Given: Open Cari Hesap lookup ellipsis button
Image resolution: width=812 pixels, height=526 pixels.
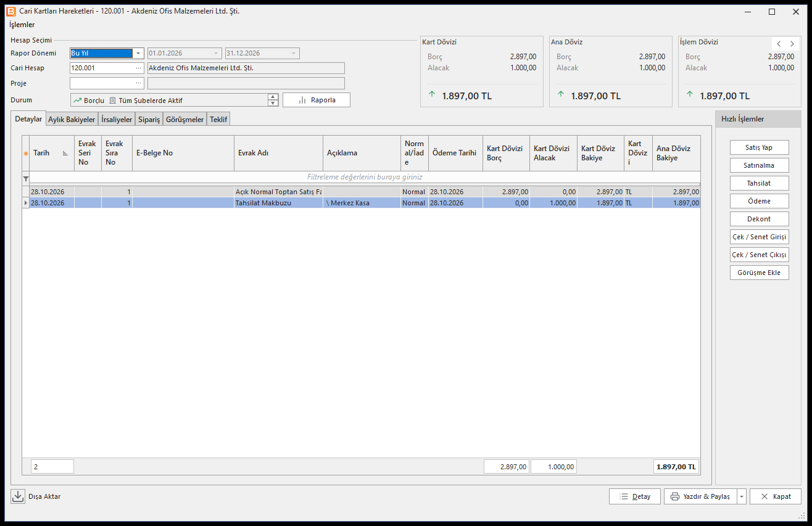Looking at the screenshot, I should [x=139, y=68].
